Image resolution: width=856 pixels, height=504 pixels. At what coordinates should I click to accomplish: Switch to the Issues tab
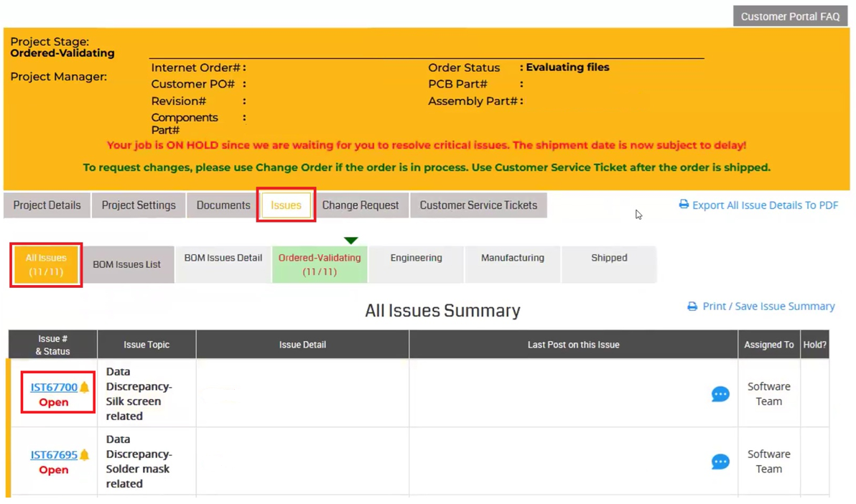tap(286, 205)
